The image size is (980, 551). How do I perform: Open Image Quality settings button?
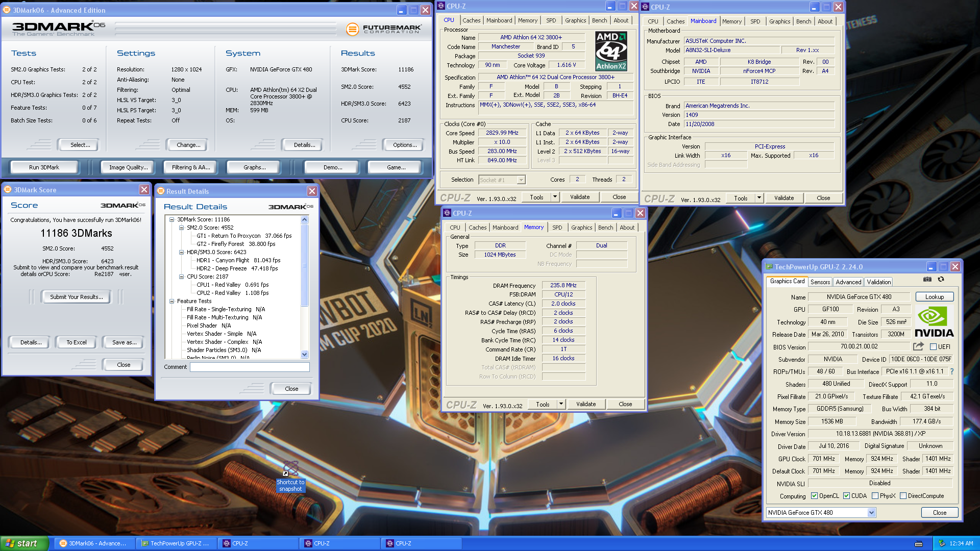click(x=128, y=167)
